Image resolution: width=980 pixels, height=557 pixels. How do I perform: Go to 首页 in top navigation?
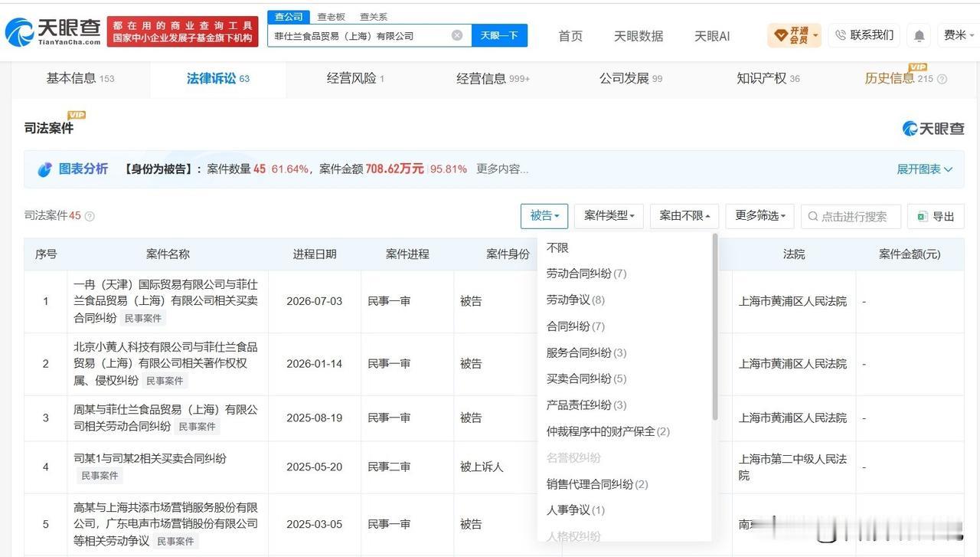point(570,36)
